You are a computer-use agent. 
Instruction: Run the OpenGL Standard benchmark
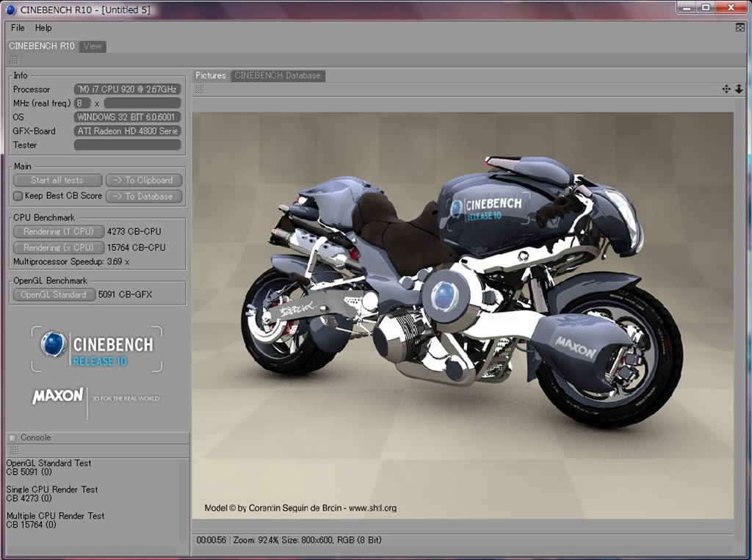tap(54, 294)
